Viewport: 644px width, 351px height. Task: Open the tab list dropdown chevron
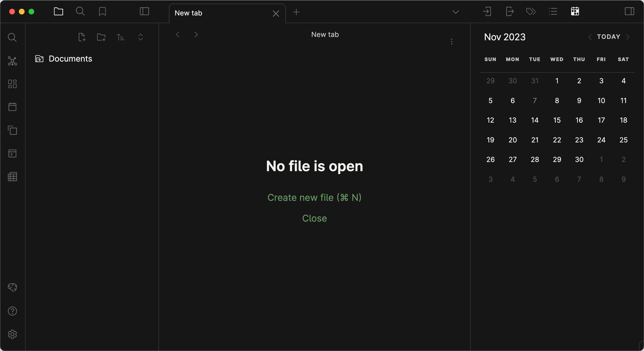(x=455, y=12)
